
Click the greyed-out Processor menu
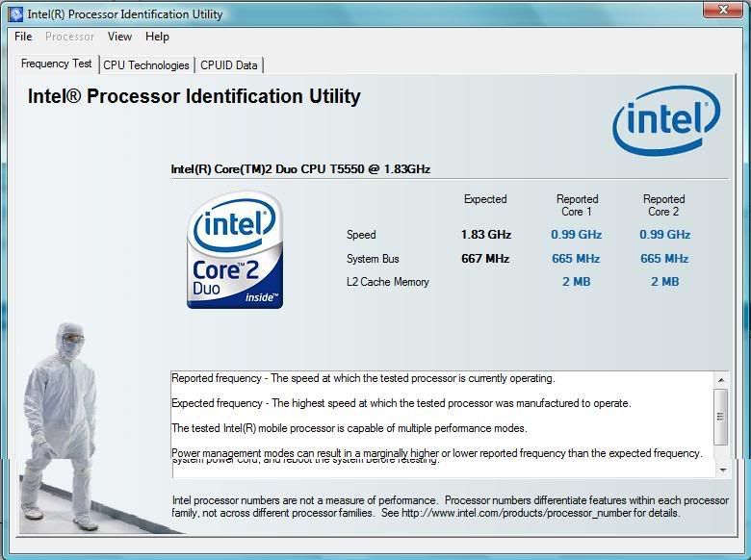click(x=70, y=37)
